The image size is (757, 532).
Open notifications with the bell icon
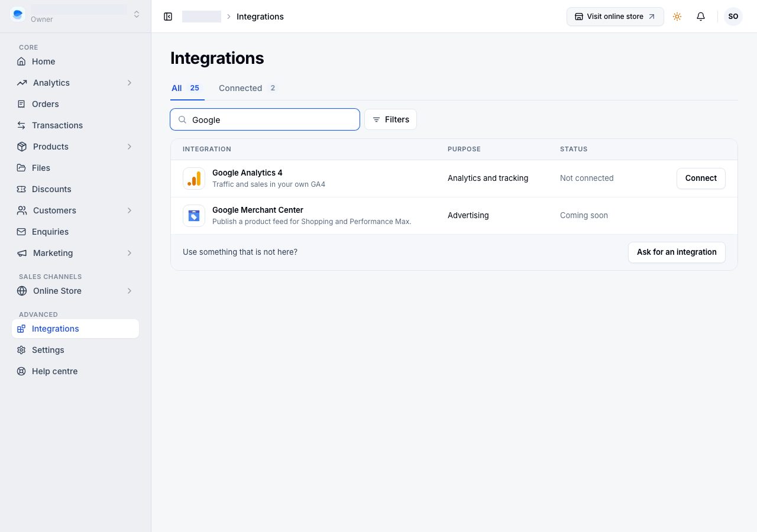(x=701, y=17)
